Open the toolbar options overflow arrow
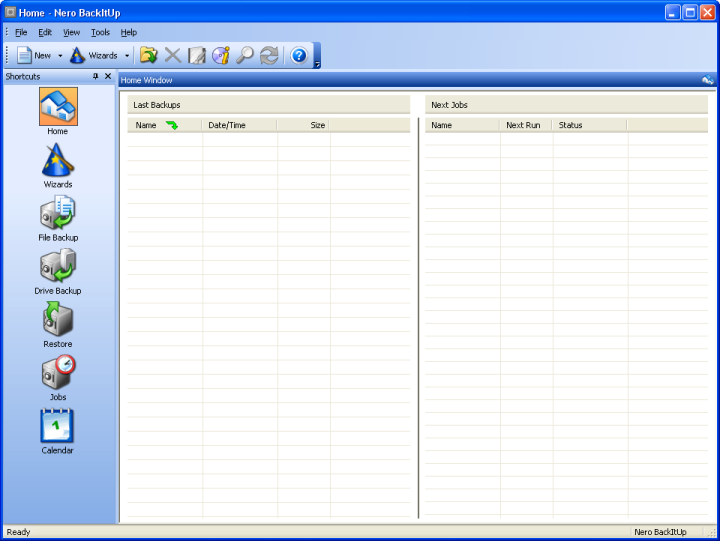The image size is (720, 541). click(x=317, y=64)
